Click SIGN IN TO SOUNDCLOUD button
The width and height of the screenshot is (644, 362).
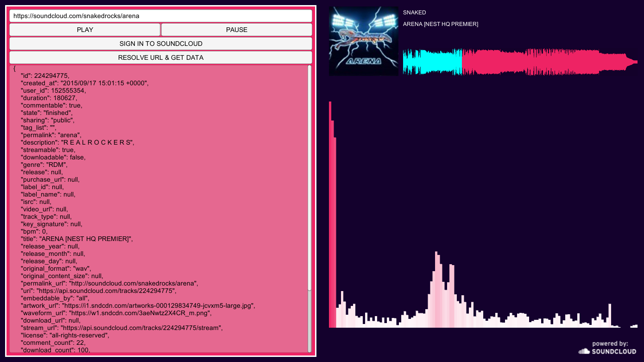(160, 44)
